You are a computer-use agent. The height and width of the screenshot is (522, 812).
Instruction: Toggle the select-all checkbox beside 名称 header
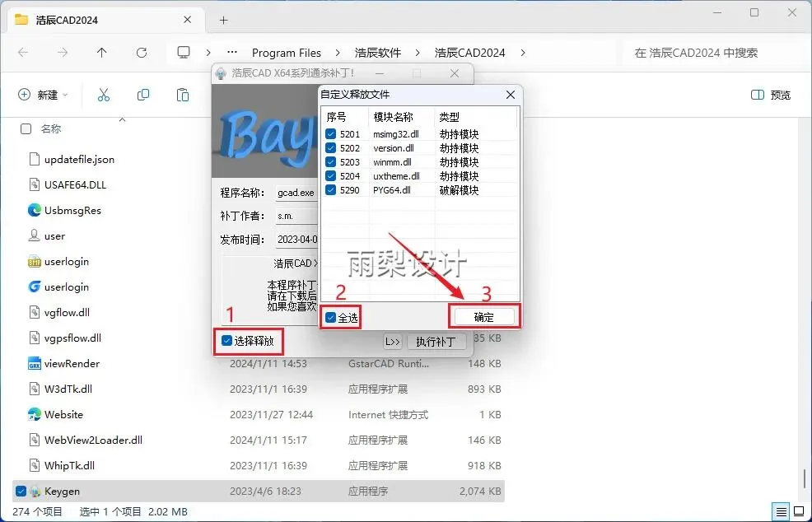(26, 128)
